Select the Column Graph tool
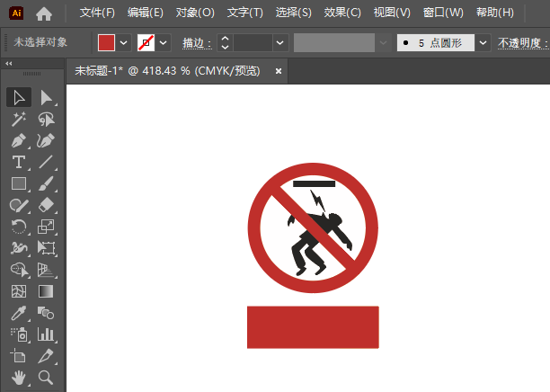 coord(46,334)
